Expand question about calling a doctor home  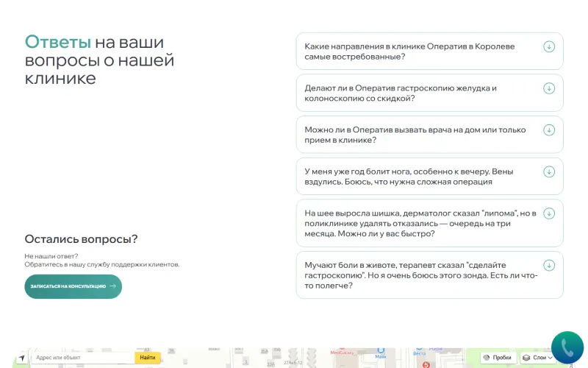point(429,135)
